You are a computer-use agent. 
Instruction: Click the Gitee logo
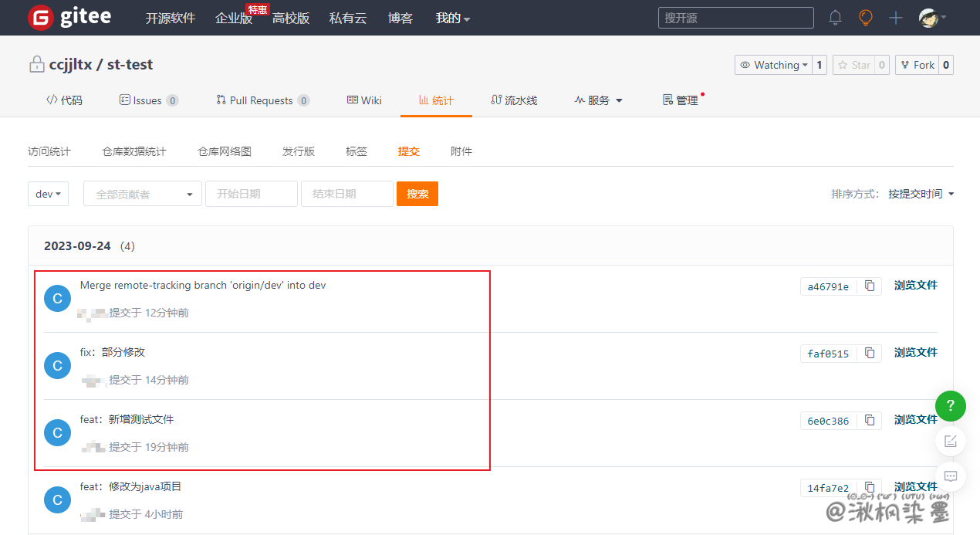[x=69, y=18]
